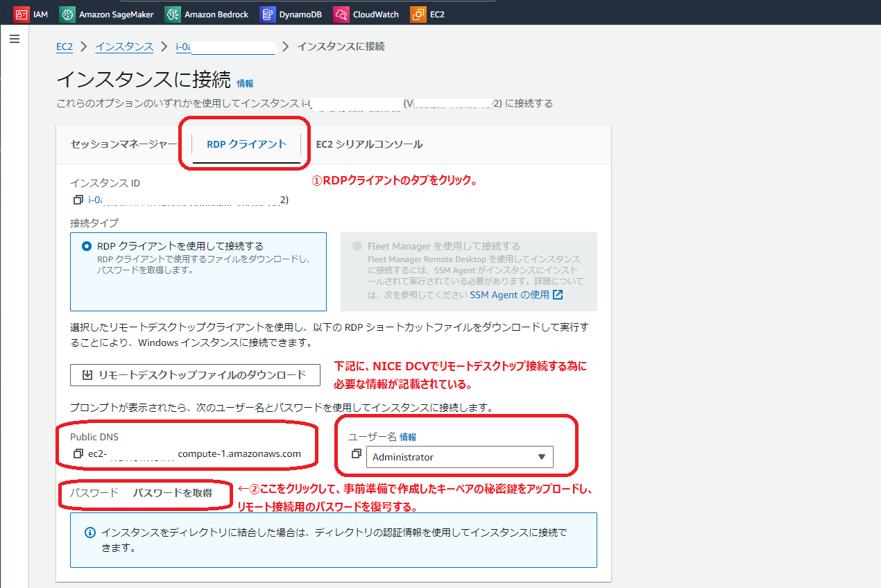This screenshot has width=881, height=588.
Task: Click the instance ID breadcrumb link
Action: 225,46
